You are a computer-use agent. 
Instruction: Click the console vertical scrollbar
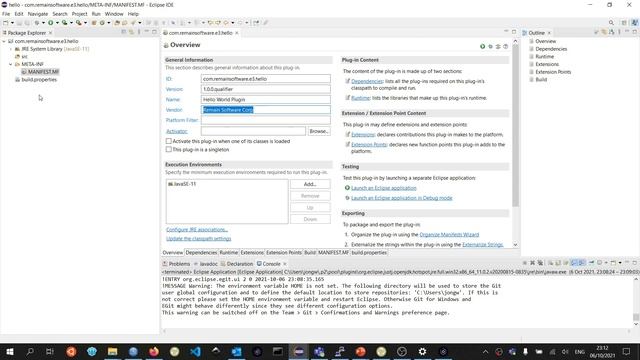coord(636,317)
